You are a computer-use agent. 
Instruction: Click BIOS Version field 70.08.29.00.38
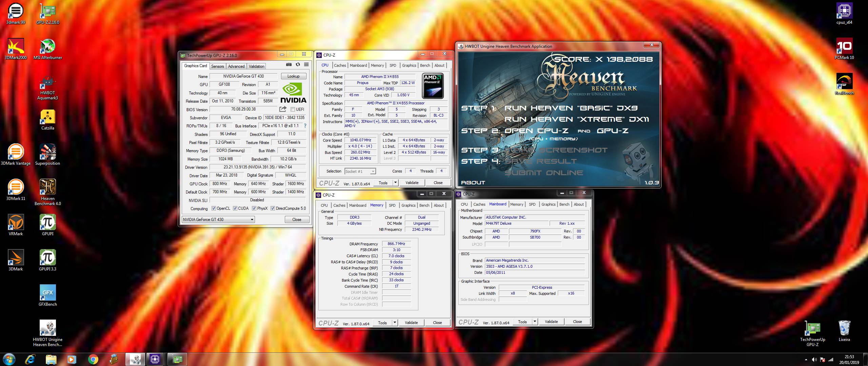[243, 109]
